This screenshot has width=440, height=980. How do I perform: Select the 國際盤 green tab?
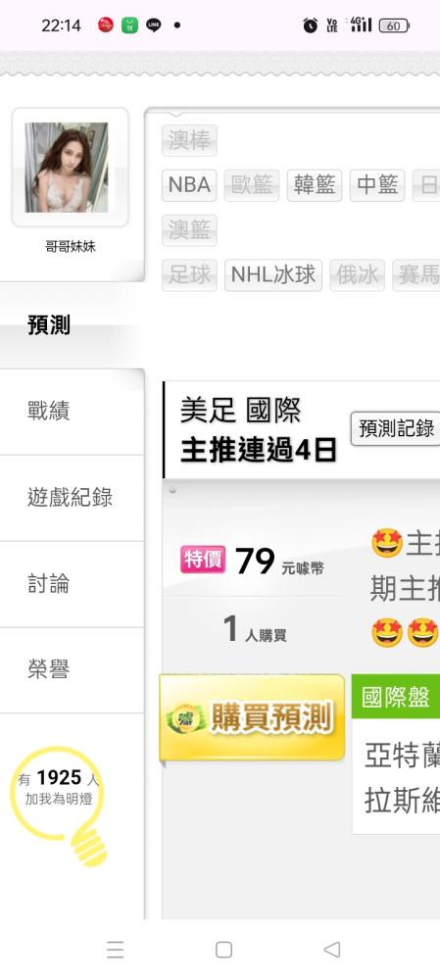tap(396, 697)
